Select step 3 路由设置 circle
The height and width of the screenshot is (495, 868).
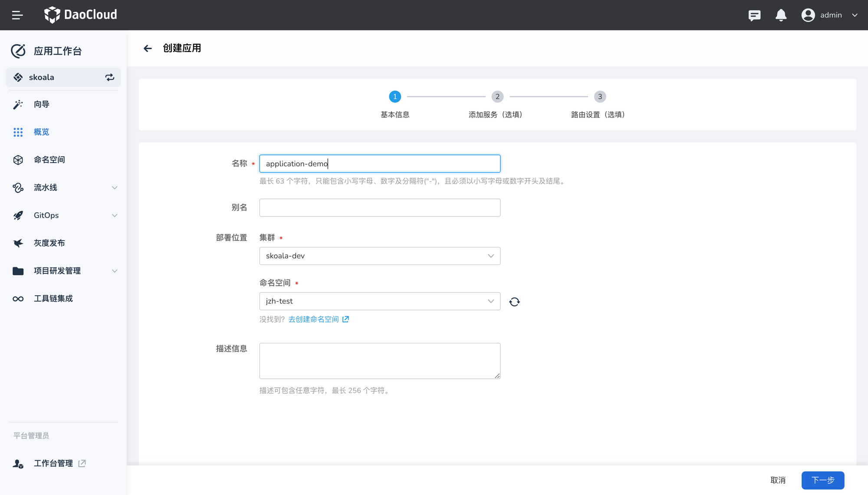[x=600, y=96]
